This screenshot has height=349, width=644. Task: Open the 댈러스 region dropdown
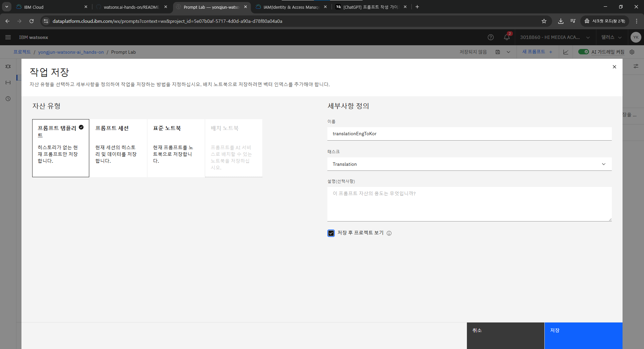point(611,37)
